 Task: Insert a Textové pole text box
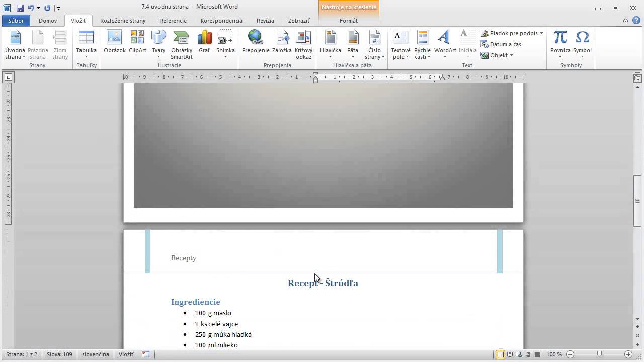[401, 45]
